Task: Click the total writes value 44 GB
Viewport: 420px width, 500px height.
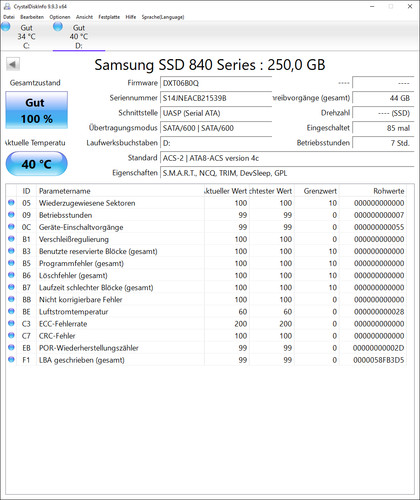Action: (x=383, y=98)
